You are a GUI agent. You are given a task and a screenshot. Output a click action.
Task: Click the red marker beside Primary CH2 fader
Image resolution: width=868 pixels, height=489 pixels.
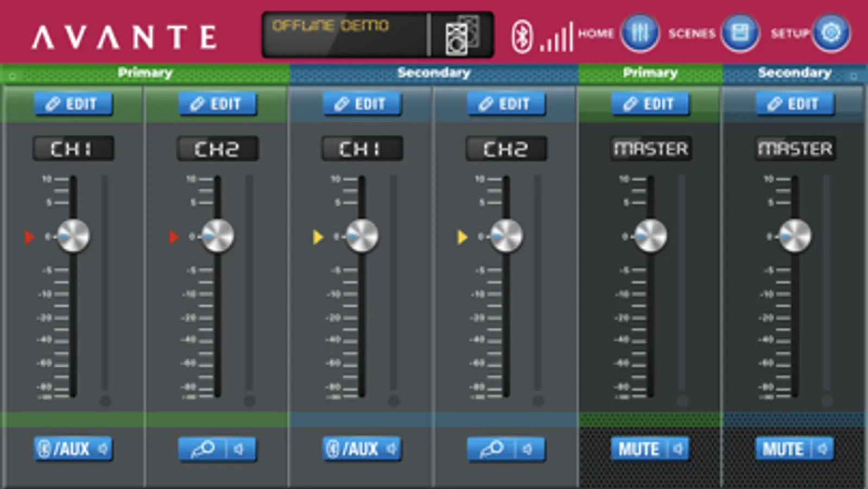point(174,237)
